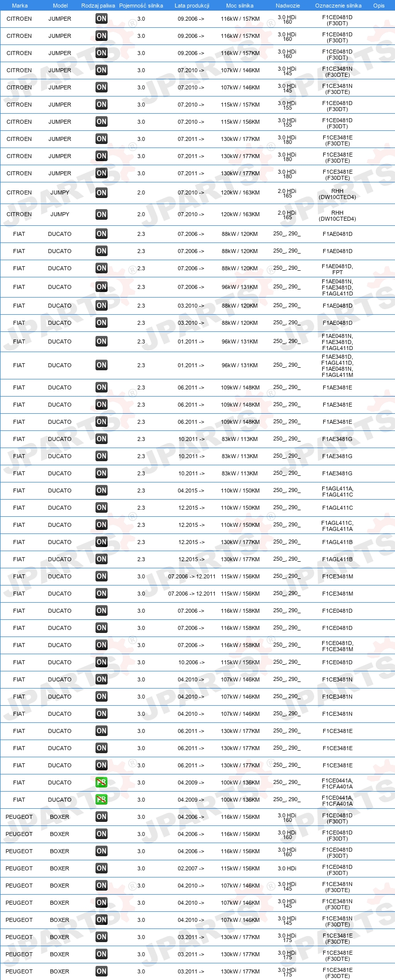Click ON diesel icon in the F1AE0481D, FPT row

(102, 268)
